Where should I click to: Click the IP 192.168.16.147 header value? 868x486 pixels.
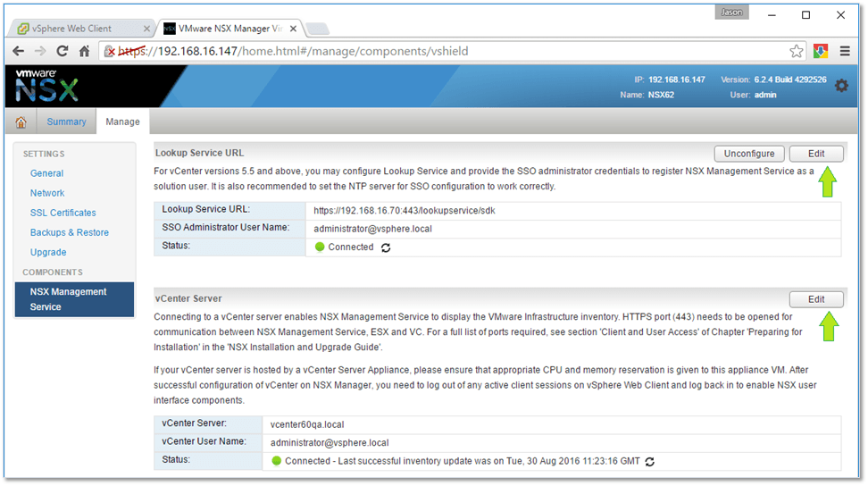click(x=677, y=80)
